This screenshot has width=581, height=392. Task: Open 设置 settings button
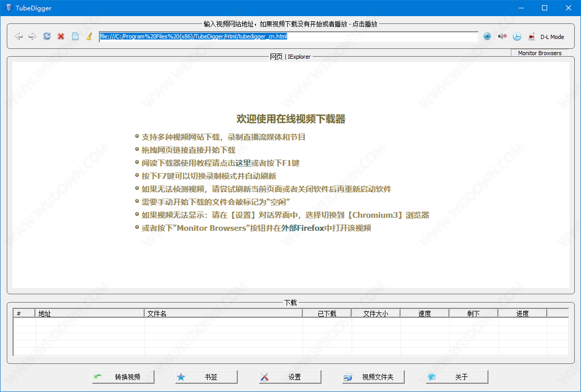point(290,377)
